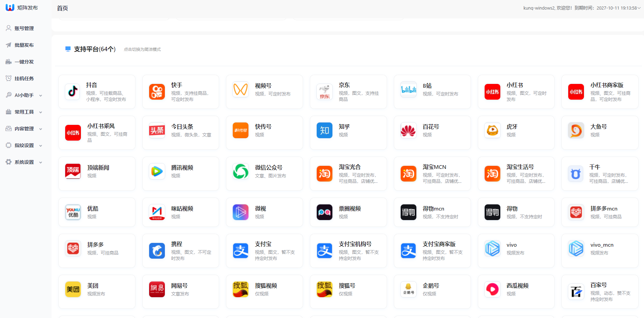Click the 顶端新闻 red icon

[73, 171]
